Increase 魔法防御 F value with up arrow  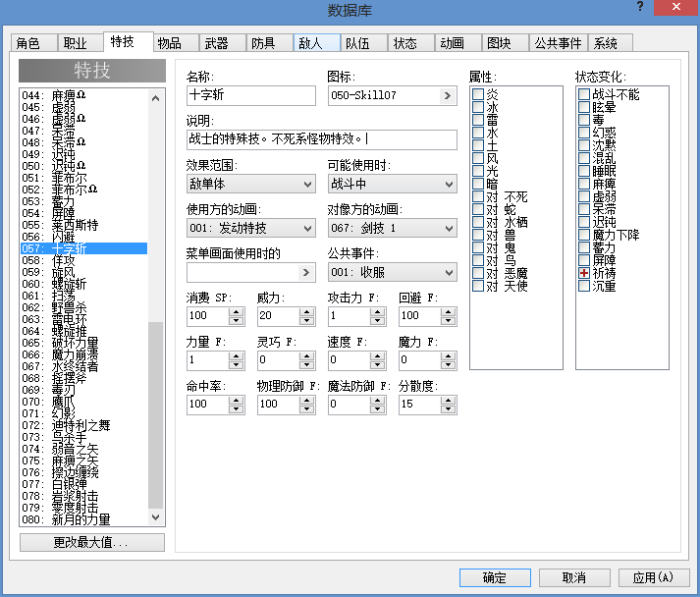[x=378, y=400]
